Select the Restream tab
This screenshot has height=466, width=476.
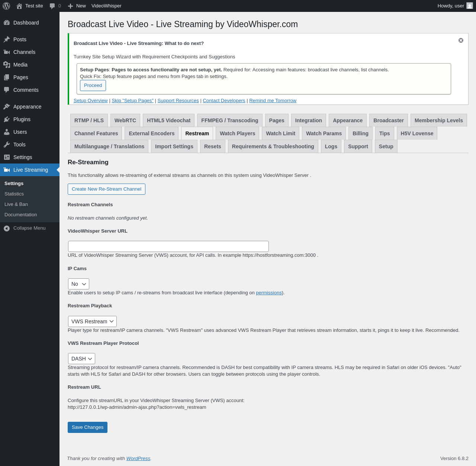click(197, 133)
